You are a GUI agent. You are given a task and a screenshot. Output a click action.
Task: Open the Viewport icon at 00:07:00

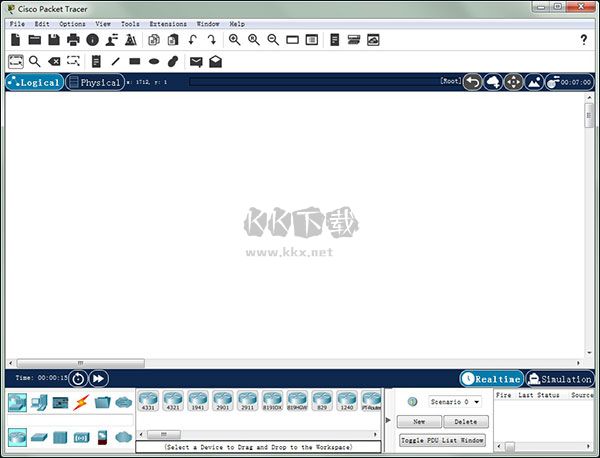(570, 82)
